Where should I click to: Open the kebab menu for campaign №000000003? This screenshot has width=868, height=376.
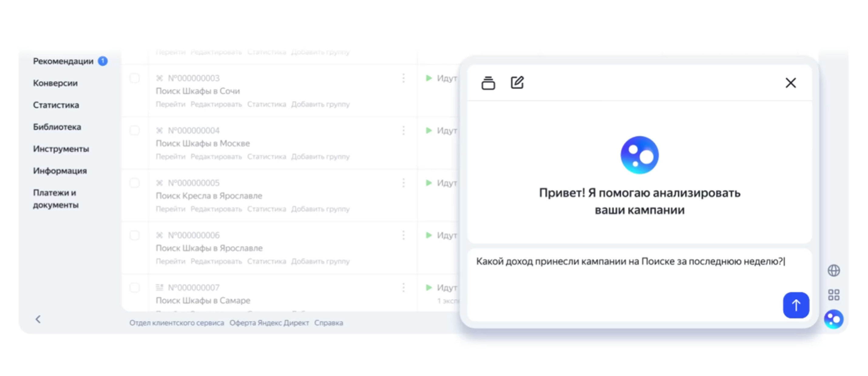[403, 78]
